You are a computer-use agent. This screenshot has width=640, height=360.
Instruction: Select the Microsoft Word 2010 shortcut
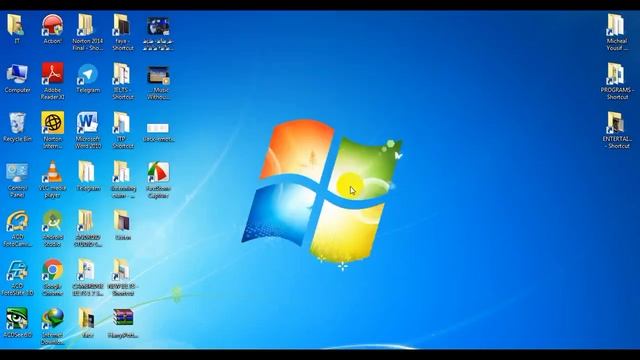[87, 130]
